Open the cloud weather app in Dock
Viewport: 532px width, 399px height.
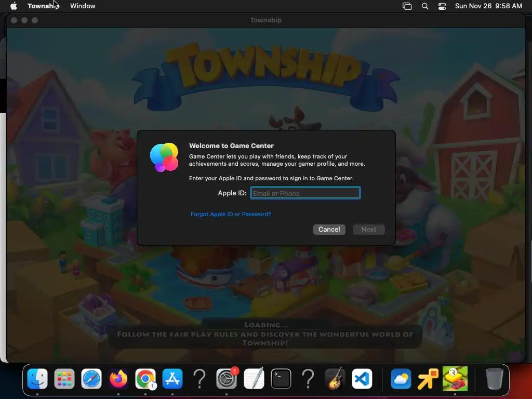401,378
